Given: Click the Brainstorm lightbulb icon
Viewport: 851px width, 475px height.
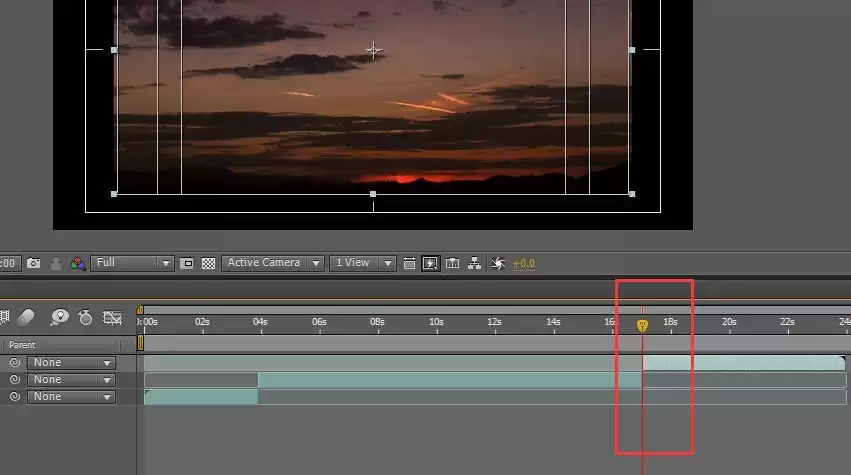Looking at the screenshot, I should pos(59,316).
